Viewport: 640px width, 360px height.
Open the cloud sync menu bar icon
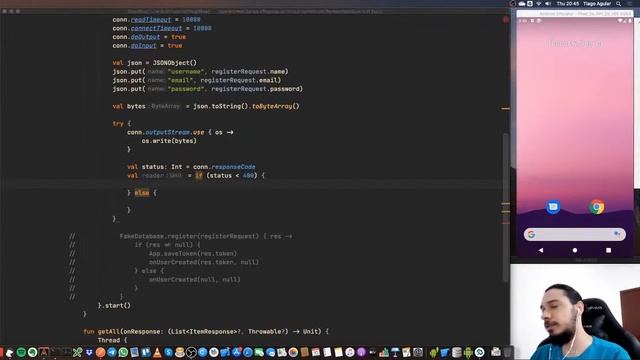(x=522, y=4)
